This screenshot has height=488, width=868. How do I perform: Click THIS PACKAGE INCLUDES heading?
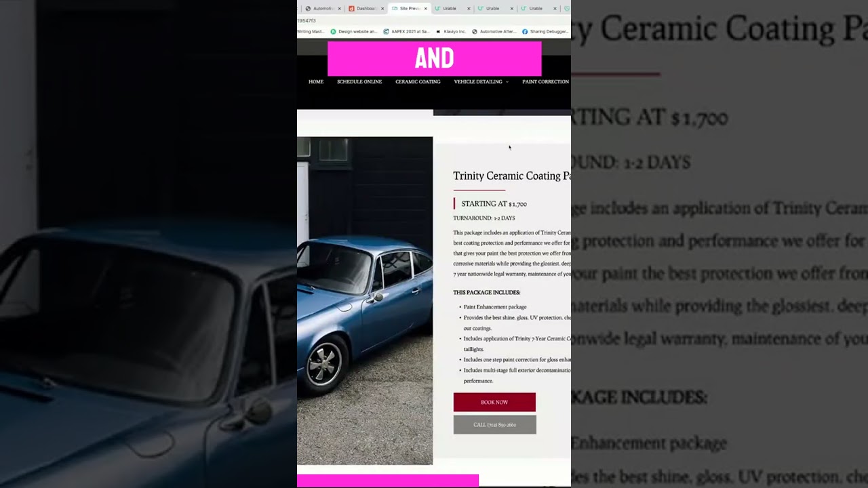487,293
